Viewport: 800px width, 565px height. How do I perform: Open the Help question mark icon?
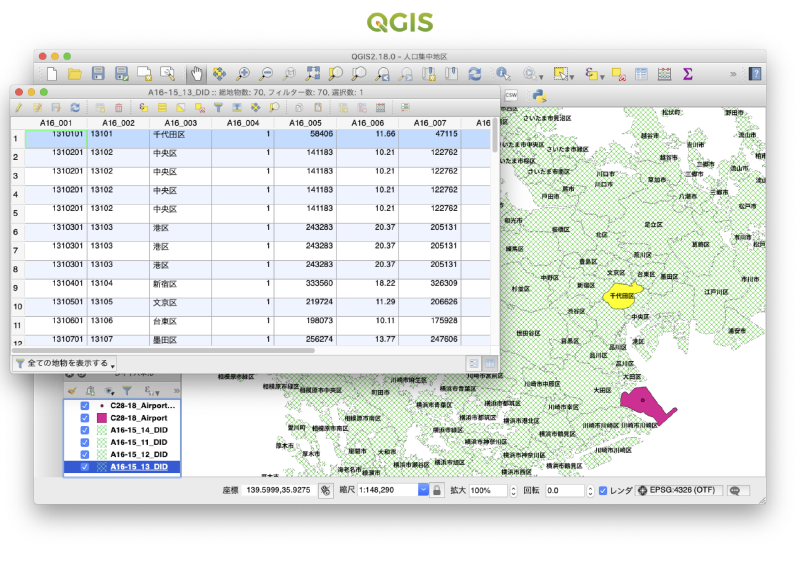click(x=756, y=74)
